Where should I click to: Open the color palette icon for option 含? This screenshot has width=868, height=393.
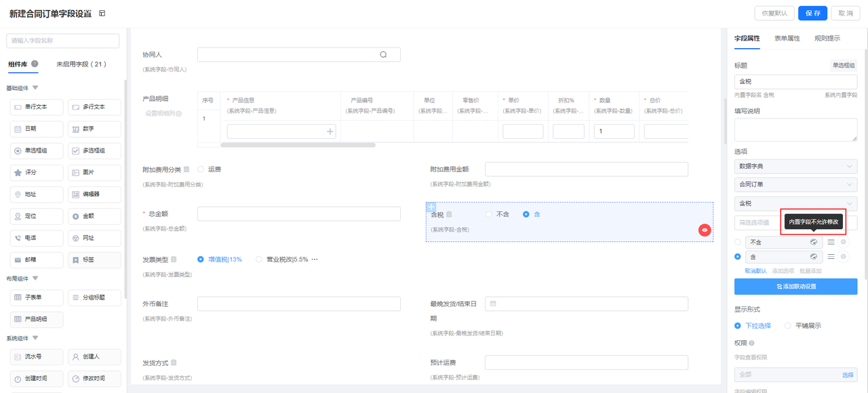click(813, 257)
